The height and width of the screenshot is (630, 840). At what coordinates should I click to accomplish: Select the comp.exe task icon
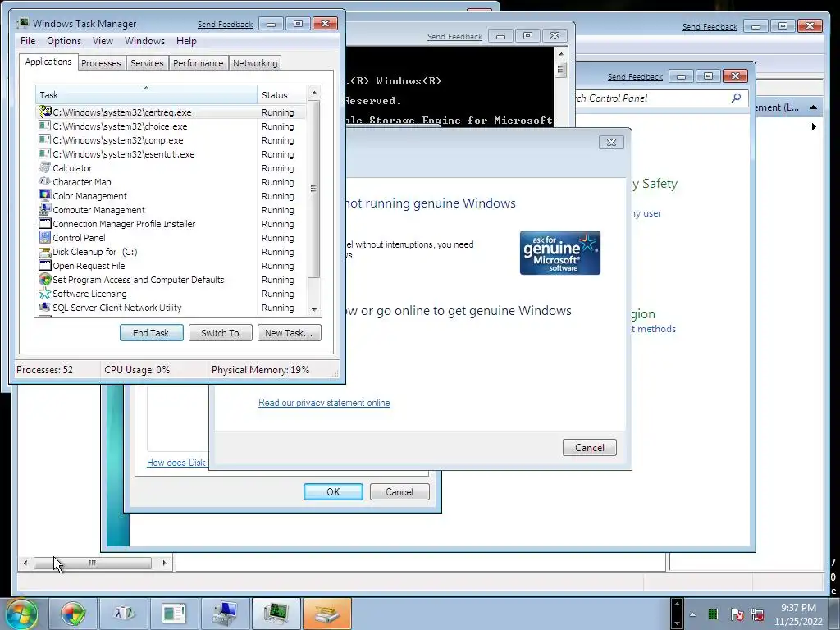pos(45,139)
